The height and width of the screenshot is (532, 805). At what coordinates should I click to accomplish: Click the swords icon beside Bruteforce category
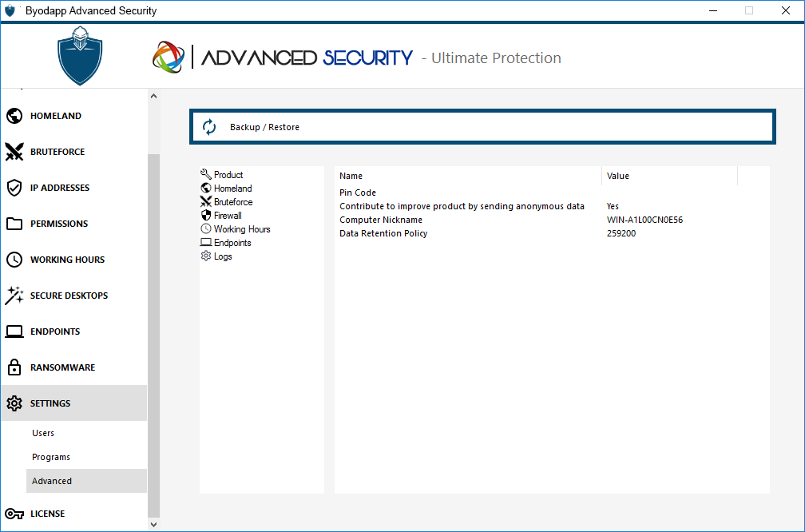[x=206, y=201]
